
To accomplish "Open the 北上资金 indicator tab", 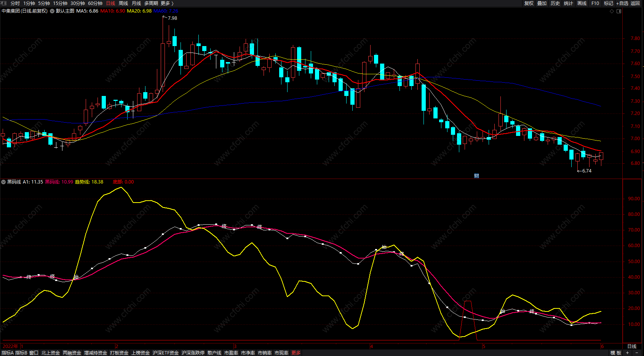I will (51, 353).
